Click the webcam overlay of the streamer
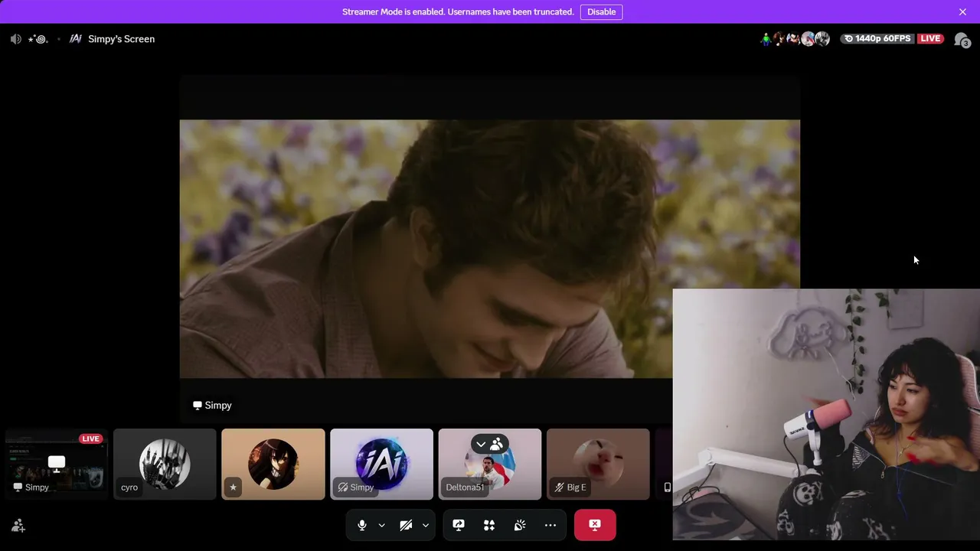 [826, 415]
